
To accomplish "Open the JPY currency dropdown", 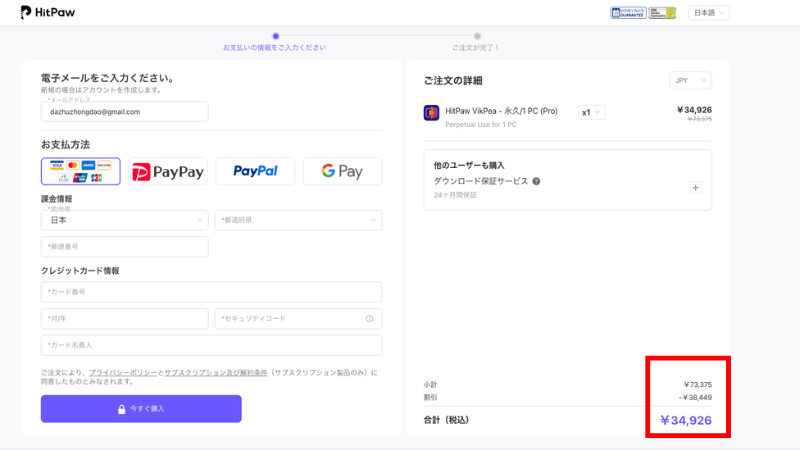I will point(690,80).
